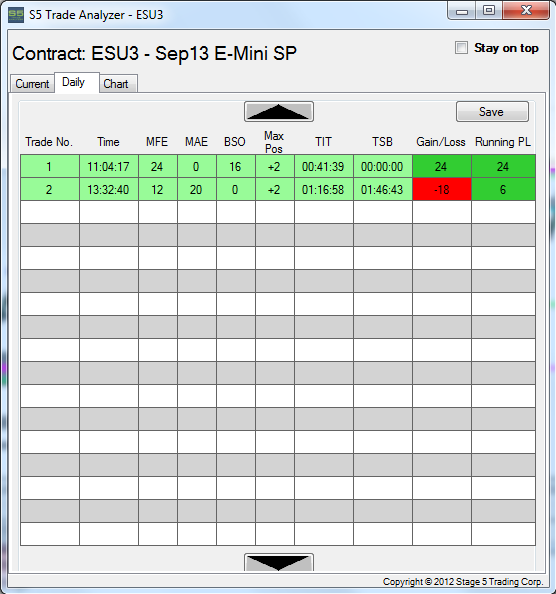The width and height of the screenshot is (556, 594).
Task: Click TSB cell 01:46:43
Action: click(x=383, y=189)
